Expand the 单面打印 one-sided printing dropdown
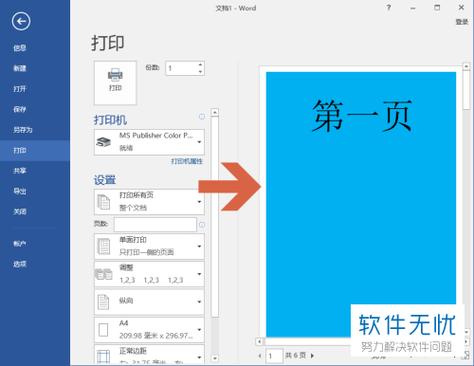The width and height of the screenshot is (474, 366). point(149,246)
